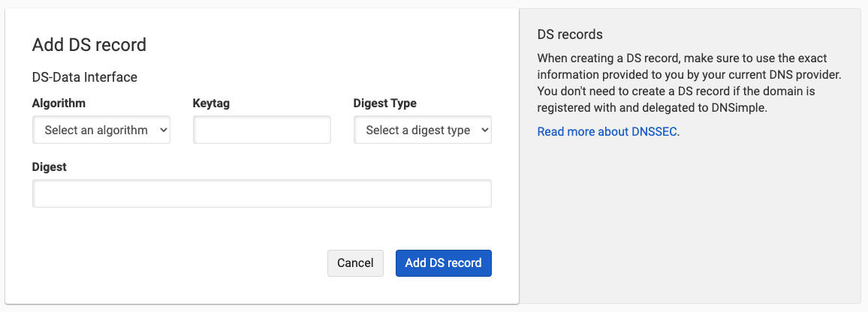
Task: Click the DS-Data Interface subheading
Action: click(85, 77)
